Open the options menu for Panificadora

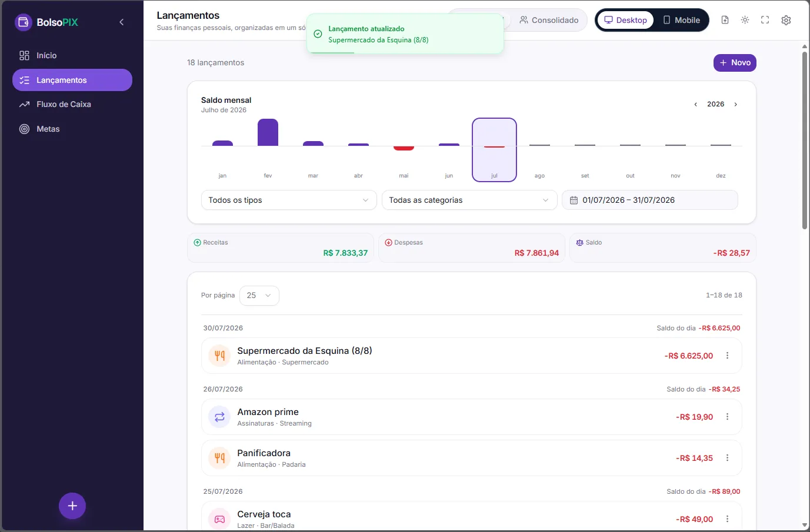pyautogui.click(x=727, y=458)
